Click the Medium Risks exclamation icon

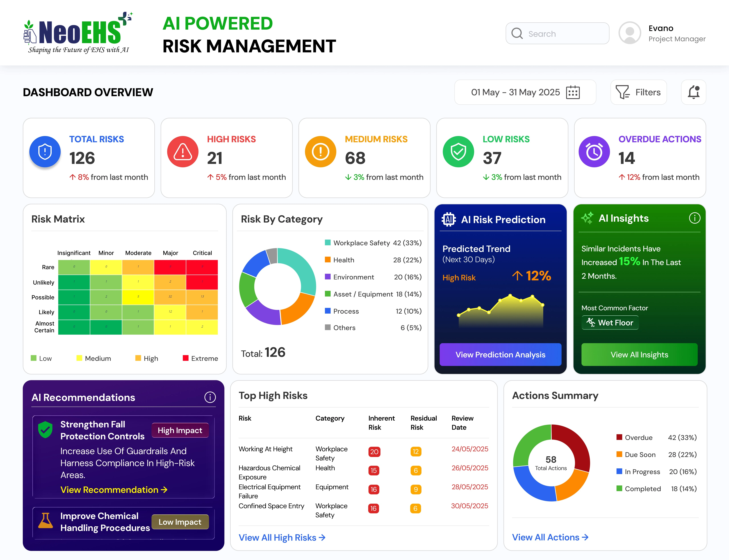point(321,152)
